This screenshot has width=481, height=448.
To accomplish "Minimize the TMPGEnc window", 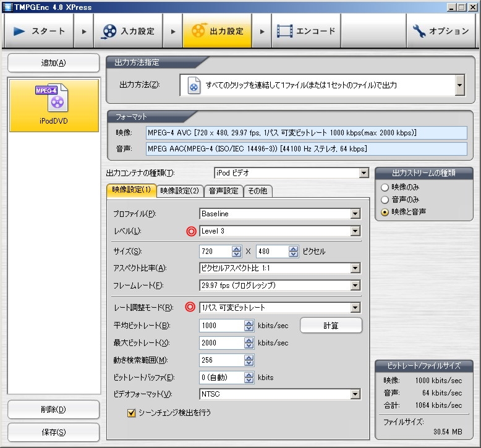I will (451, 7).
